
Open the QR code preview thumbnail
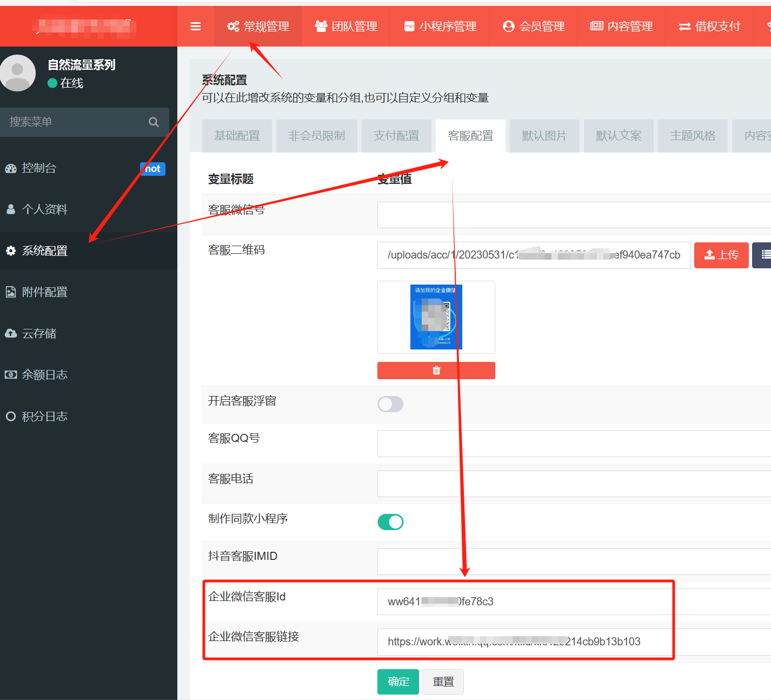click(x=436, y=317)
